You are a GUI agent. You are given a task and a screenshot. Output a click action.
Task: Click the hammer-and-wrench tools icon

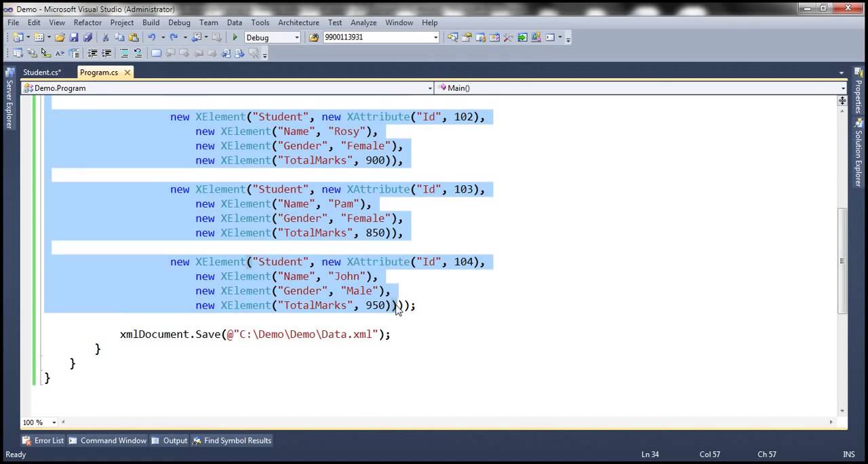coord(508,37)
